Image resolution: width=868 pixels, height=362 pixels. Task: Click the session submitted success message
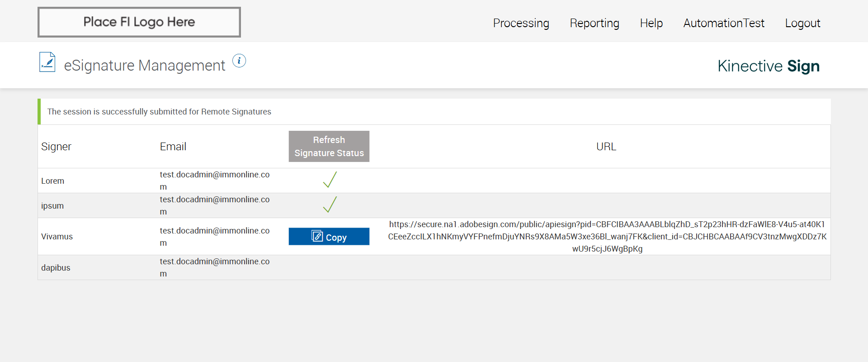tap(159, 112)
